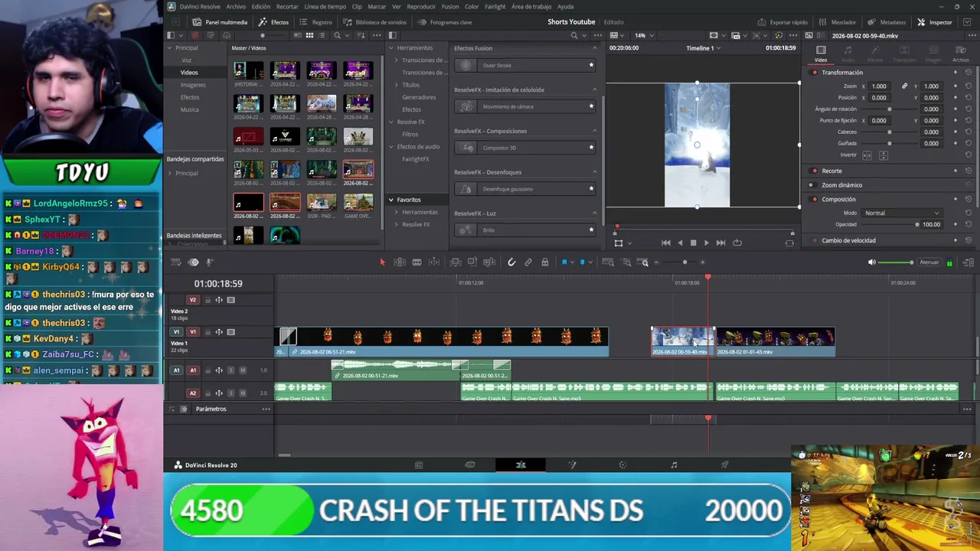Screen dimensions: 980x551
Task: Collapse the Efectos Fusion category
Action: coord(594,48)
